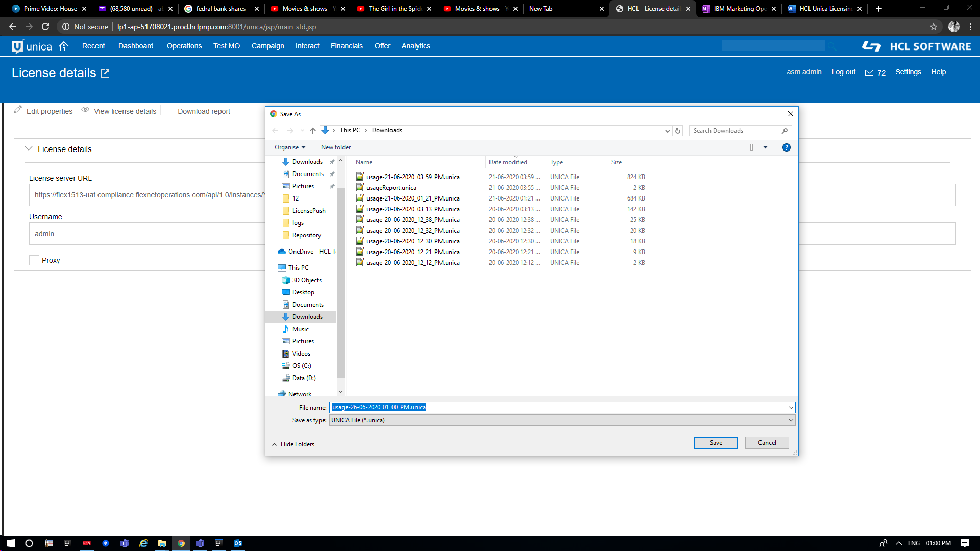This screenshot has width=980, height=551.
Task: Click the Download report link
Action: 204,111
